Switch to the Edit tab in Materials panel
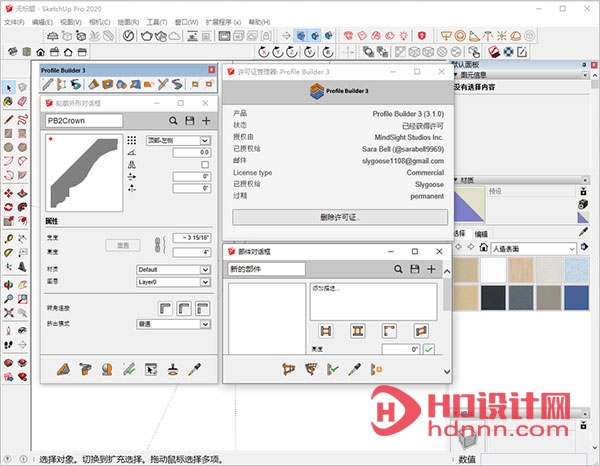This screenshot has width=600, height=466. click(481, 234)
